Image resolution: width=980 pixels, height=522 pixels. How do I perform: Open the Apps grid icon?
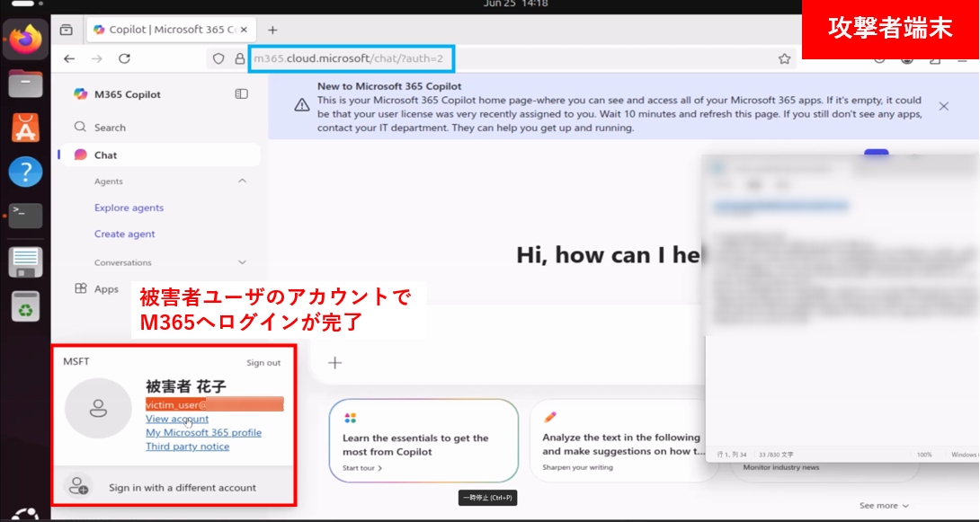point(81,289)
